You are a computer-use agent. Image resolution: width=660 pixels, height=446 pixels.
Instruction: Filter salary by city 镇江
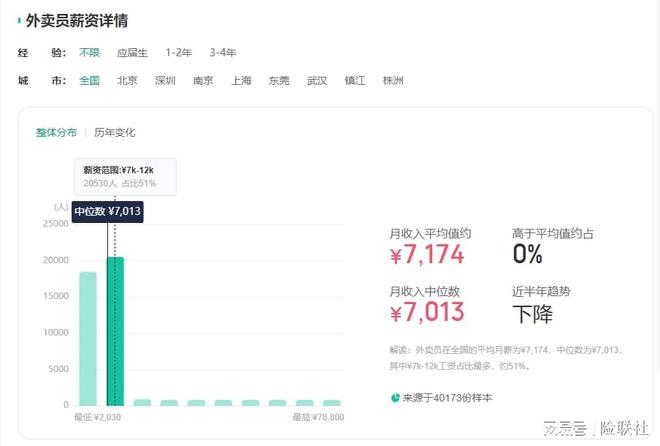tap(355, 80)
